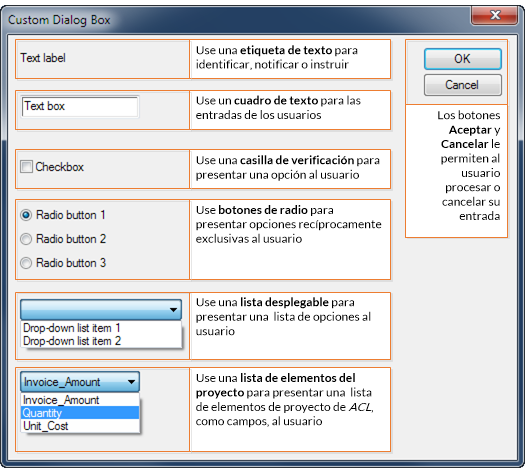Click the Custom Dialog Box title bar
The height and width of the screenshot is (473, 525).
(x=234, y=19)
